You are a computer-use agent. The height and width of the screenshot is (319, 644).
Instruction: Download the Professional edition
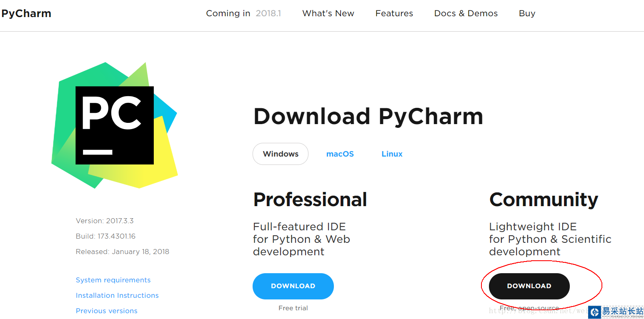point(293,286)
